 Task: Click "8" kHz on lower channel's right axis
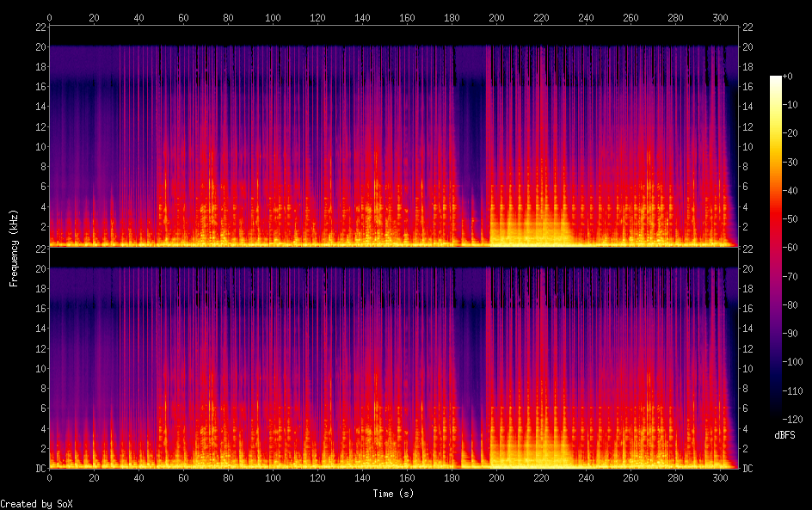click(745, 389)
